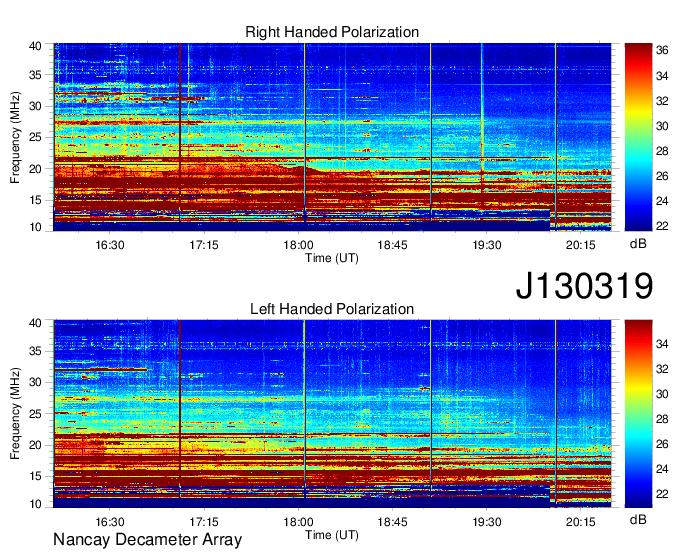Click the 17:15 time tick of the left-handed plot
Viewport: 680px width, 552px height.
204,522
